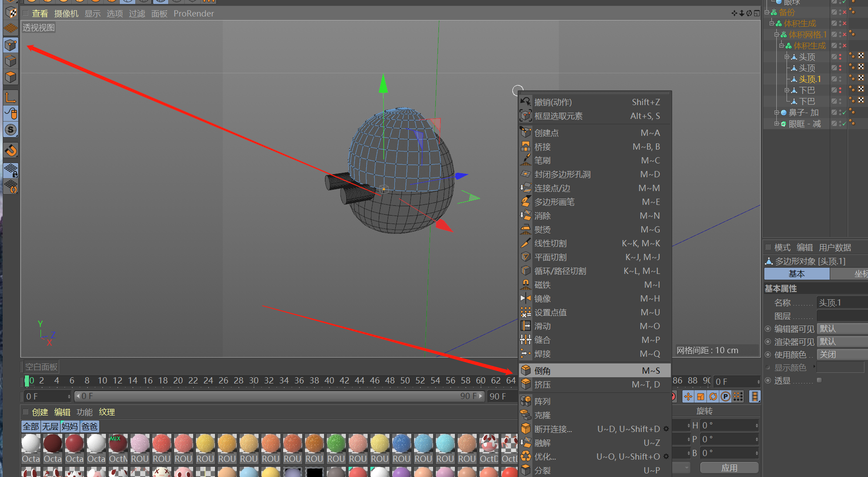Click the 全部 material filter tab
868x477 pixels.
[x=31, y=427]
